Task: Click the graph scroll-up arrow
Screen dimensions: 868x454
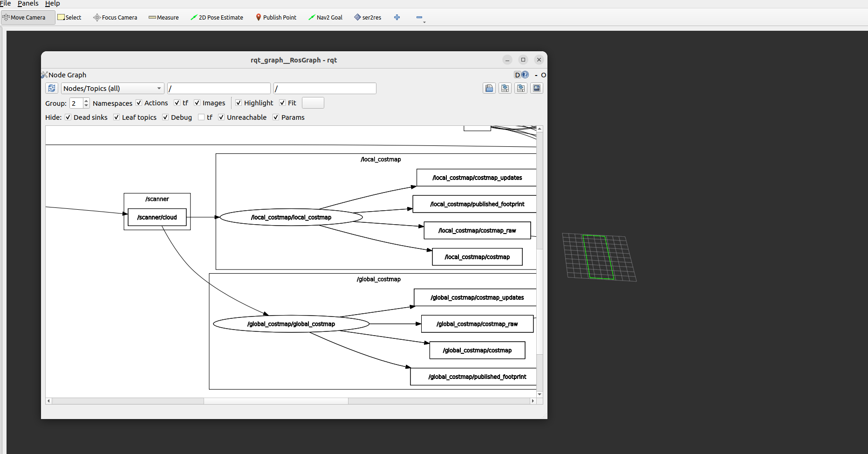Action: click(x=540, y=128)
